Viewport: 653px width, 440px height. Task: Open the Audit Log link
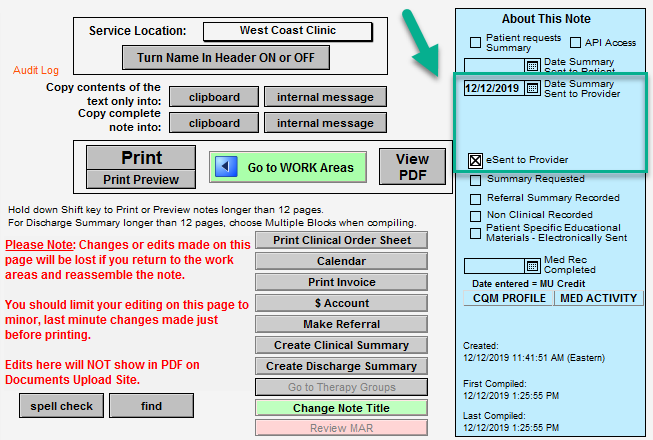coord(36,71)
